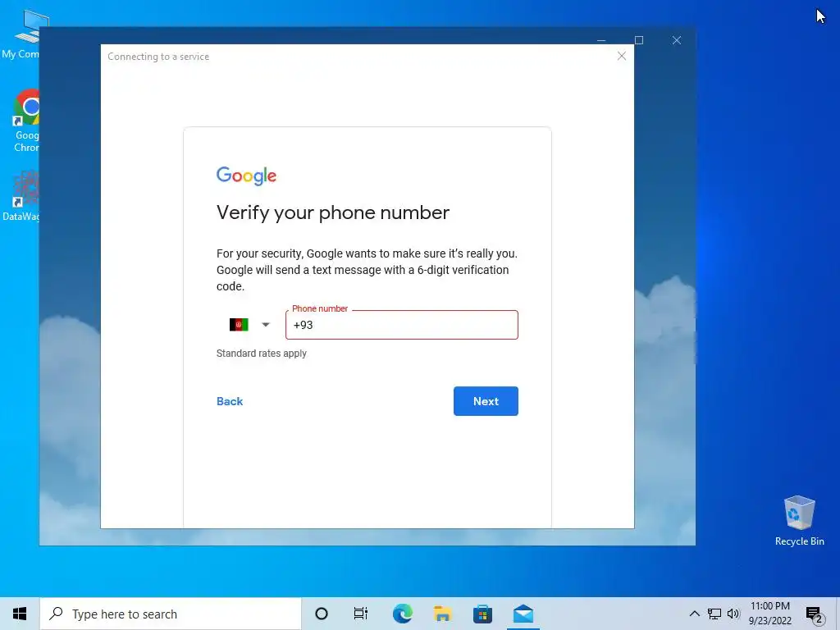The height and width of the screenshot is (630, 840).
Task: Maximize the background Mail window
Action: 638,40
